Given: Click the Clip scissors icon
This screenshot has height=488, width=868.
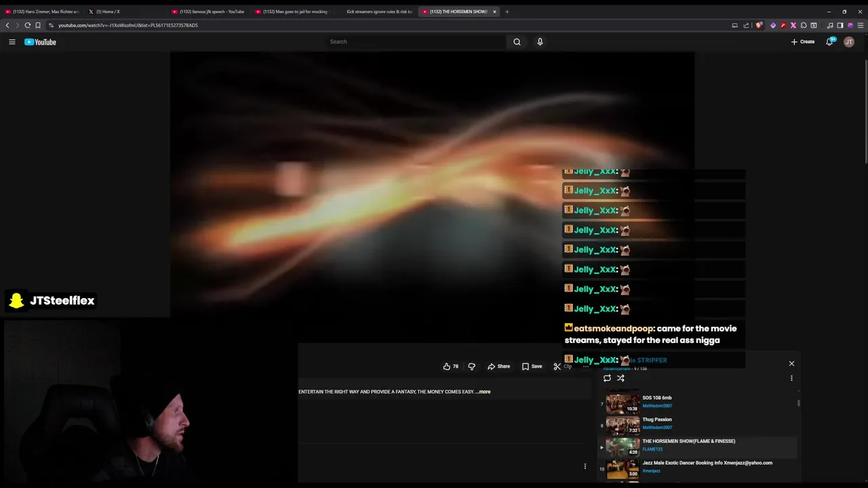Looking at the screenshot, I should [557, 366].
